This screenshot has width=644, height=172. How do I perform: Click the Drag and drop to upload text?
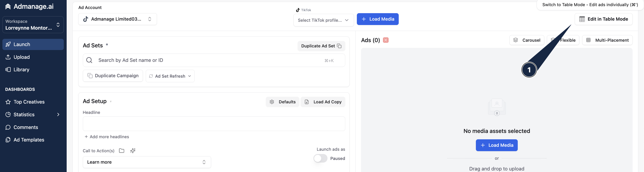496,169
